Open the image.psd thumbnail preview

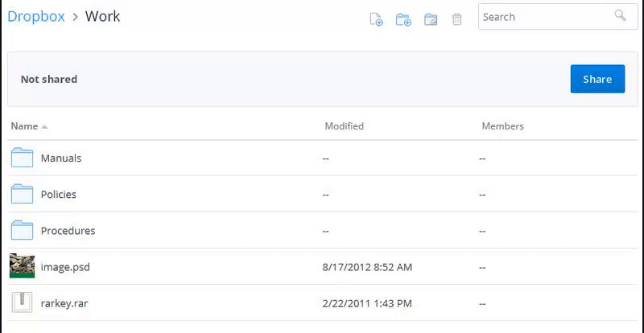tap(22, 266)
